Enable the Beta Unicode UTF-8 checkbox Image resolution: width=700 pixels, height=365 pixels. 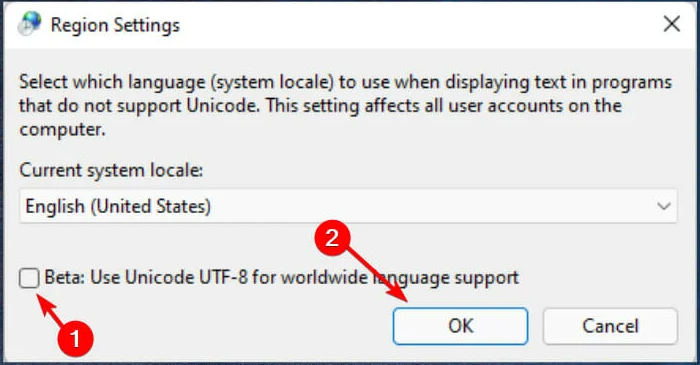tap(29, 278)
